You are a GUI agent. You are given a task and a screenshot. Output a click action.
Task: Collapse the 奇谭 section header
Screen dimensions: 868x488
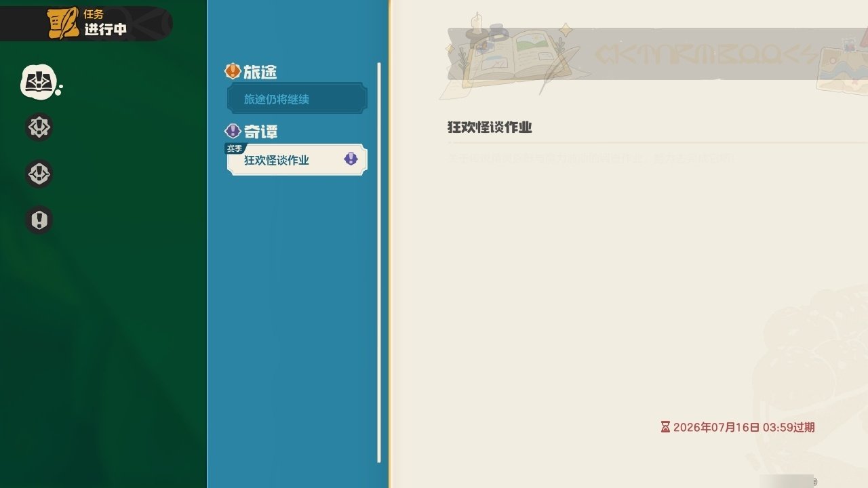click(252, 131)
